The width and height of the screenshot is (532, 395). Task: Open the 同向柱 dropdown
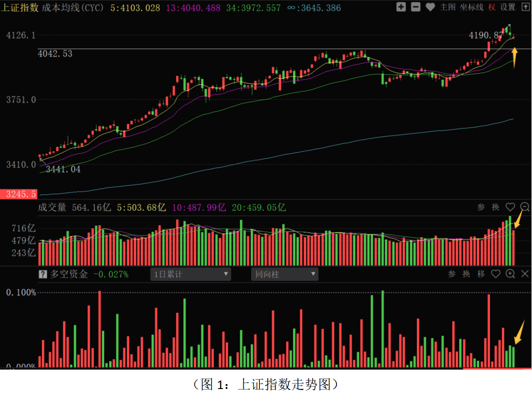pyautogui.click(x=284, y=274)
